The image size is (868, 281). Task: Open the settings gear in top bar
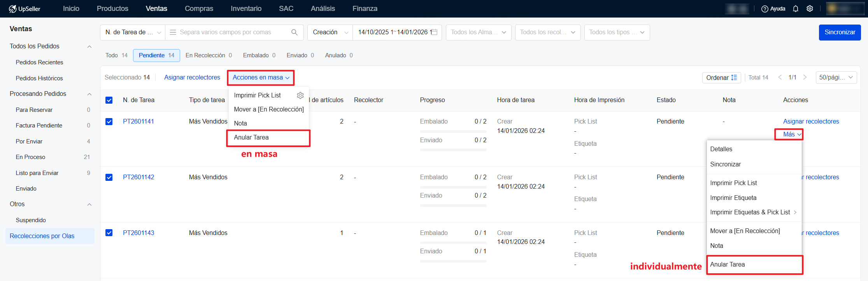(x=810, y=9)
